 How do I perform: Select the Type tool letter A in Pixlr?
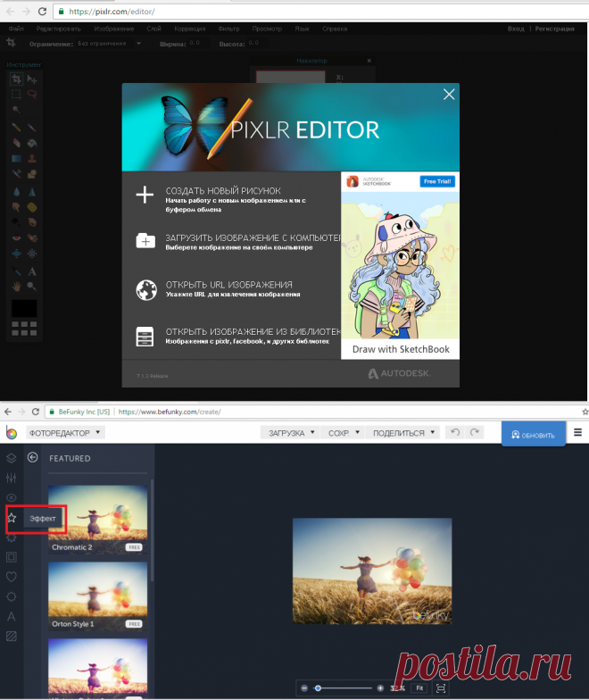pyautogui.click(x=32, y=271)
